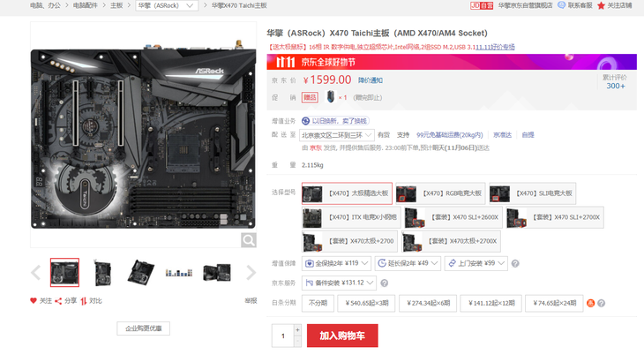Go to 电脑配件 breadcrumb
Screen dimensions: 644x355
click(86, 5)
